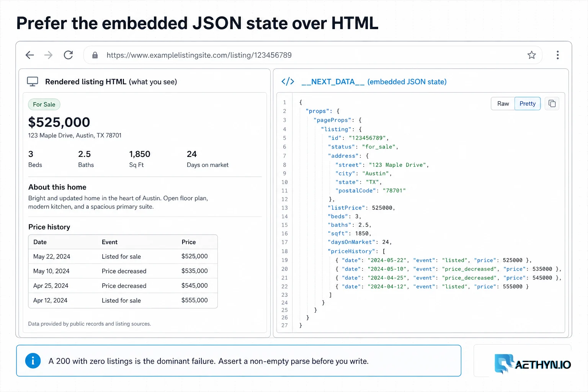Click the code brackets icon beside __NEXT_DATA__
The width and height of the screenshot is (588, 392).
[x=288, y=82]
